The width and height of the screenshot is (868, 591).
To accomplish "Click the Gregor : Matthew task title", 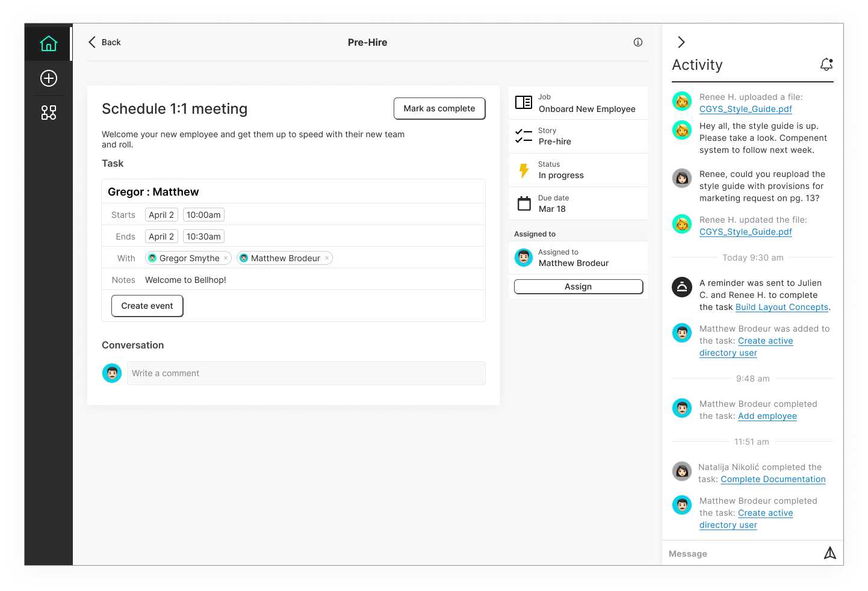I will (x=153, y=192).
